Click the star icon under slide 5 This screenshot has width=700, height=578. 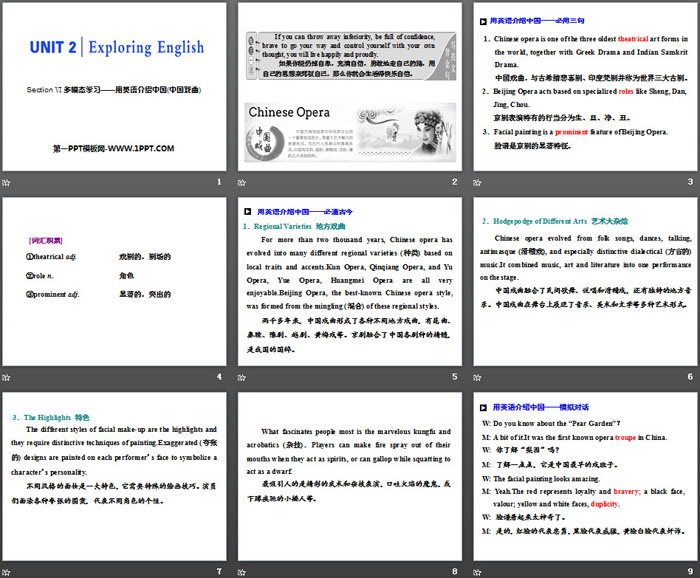pyautogui.click(x=242, y=378)
